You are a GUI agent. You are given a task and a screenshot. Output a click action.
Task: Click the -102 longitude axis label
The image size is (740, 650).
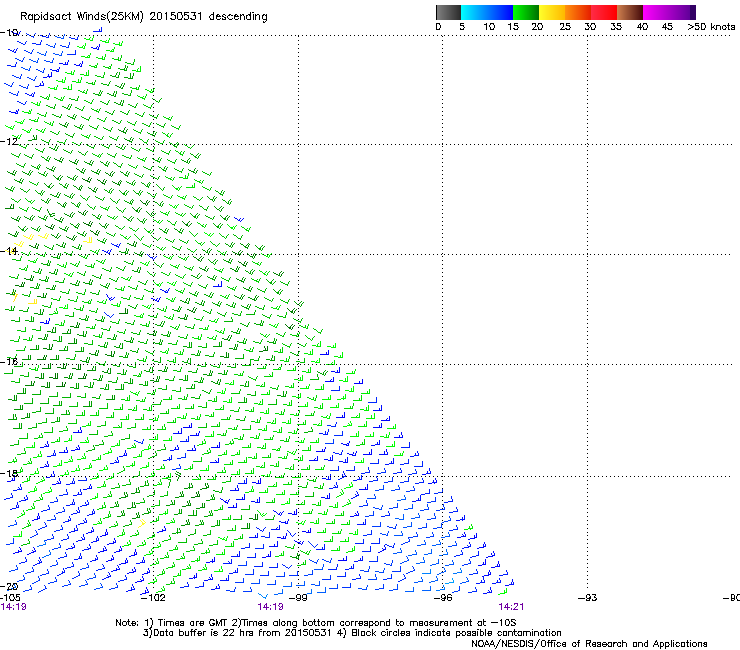tap(153, 598)
